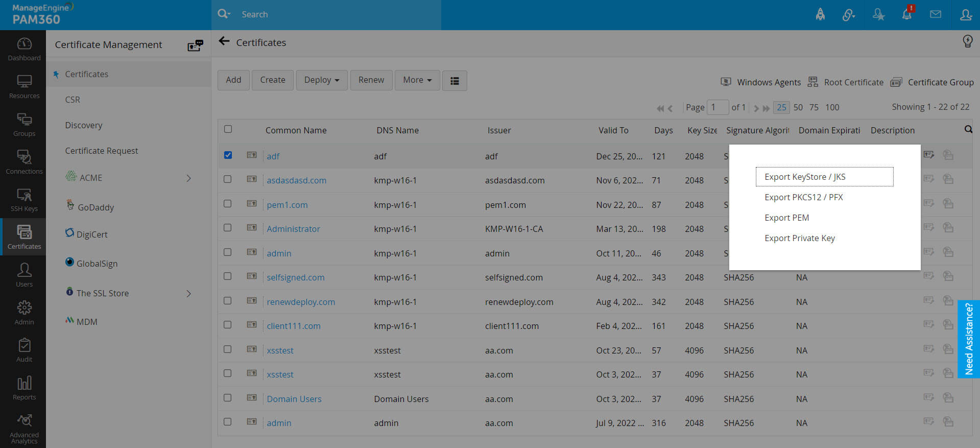This screenshot has width=980, height=448.
Task: Expand the ACME submenu
Action: point(188,178)
